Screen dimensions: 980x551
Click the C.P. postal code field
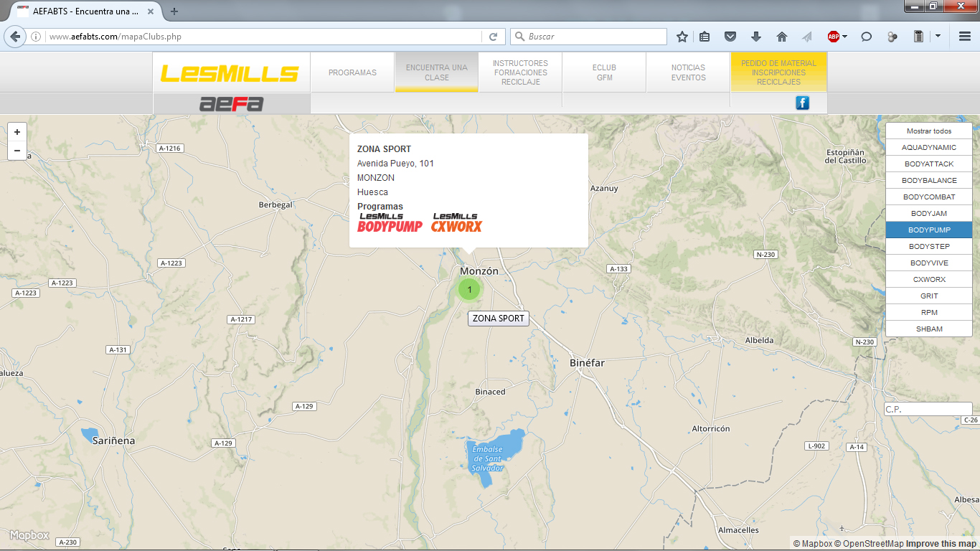tap(928, 409)
